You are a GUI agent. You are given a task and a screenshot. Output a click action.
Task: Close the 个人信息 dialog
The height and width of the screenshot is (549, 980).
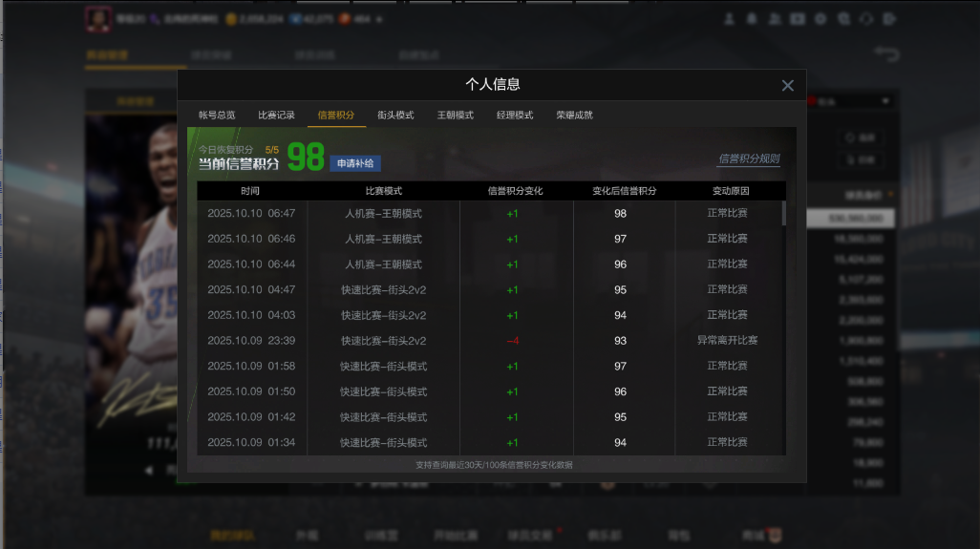[787, 85]
